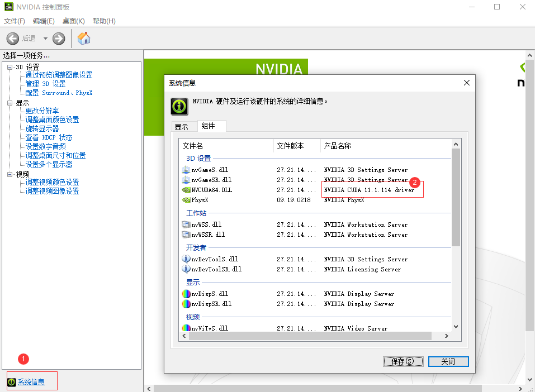Click the system information icon at bottom left
535x392 pixels.
(x=12, y=382)
